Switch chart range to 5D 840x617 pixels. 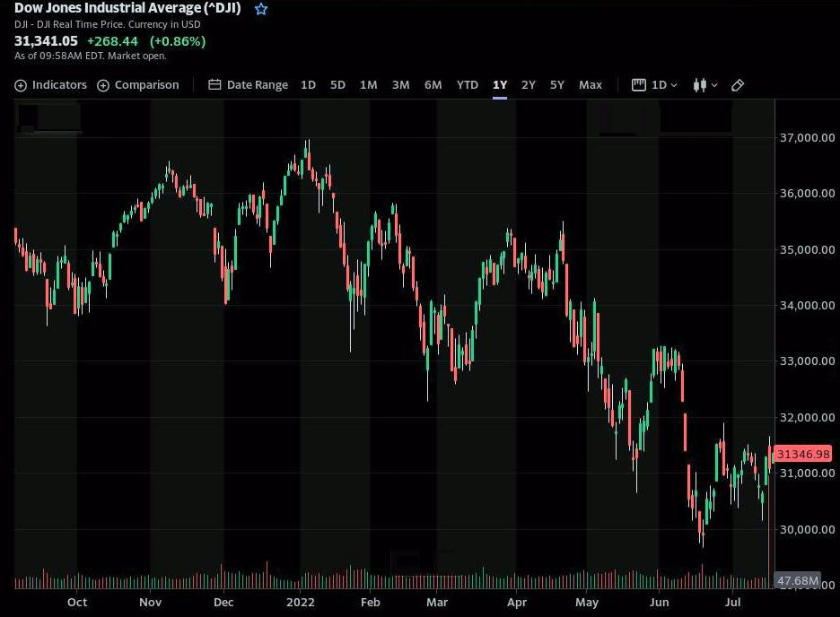click(x=337, y=85)
